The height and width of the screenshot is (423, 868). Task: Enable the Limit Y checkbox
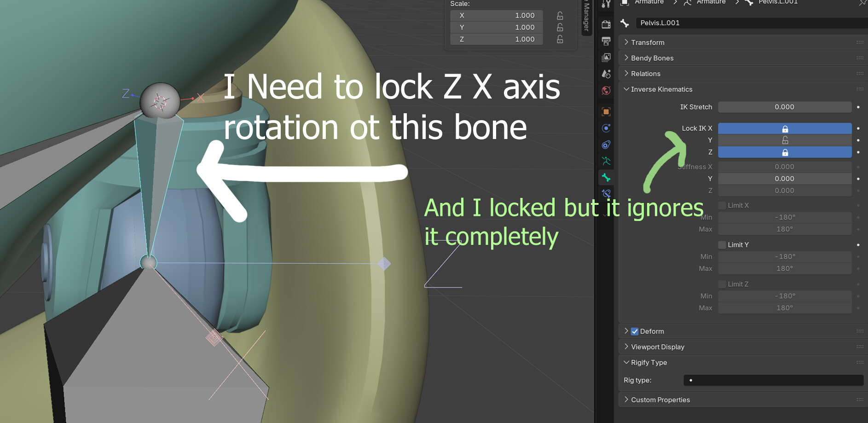tap(722, 245)
